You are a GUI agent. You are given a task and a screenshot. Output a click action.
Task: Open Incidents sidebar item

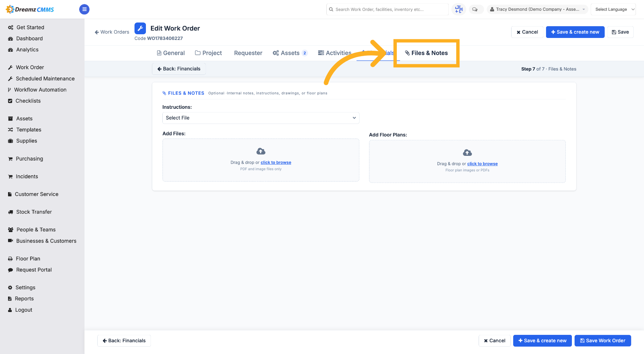pyautogui.click(x=23, y=176)
